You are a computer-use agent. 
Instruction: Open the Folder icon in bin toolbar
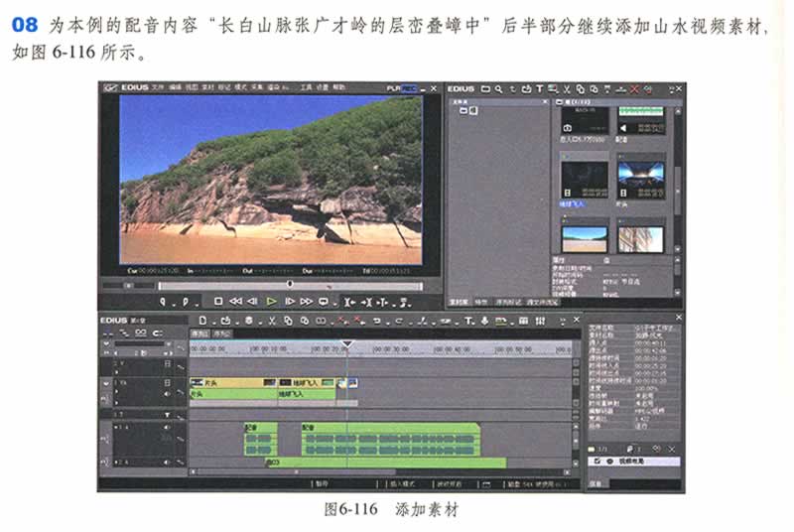(485, 88)
